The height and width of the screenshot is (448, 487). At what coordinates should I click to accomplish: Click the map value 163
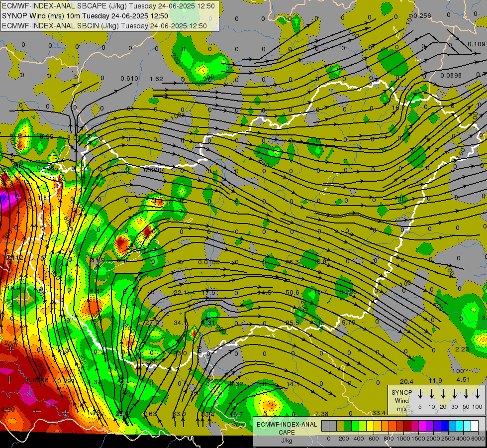tap(151, 414)
